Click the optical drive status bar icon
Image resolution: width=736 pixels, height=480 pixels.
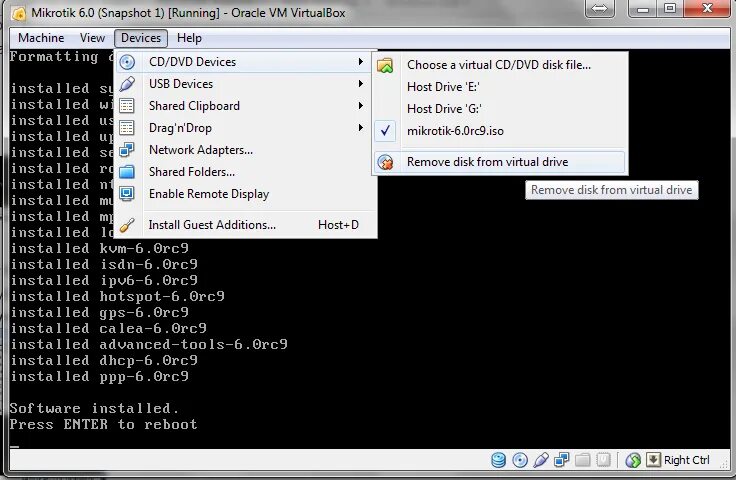(520, 460)
